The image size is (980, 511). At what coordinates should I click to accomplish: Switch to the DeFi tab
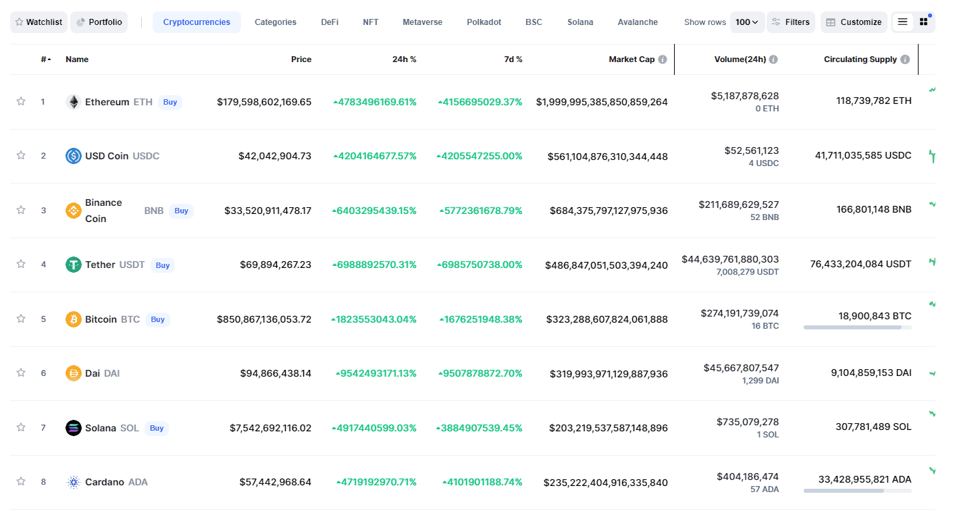pyautogui.click(x=330, y=22)
